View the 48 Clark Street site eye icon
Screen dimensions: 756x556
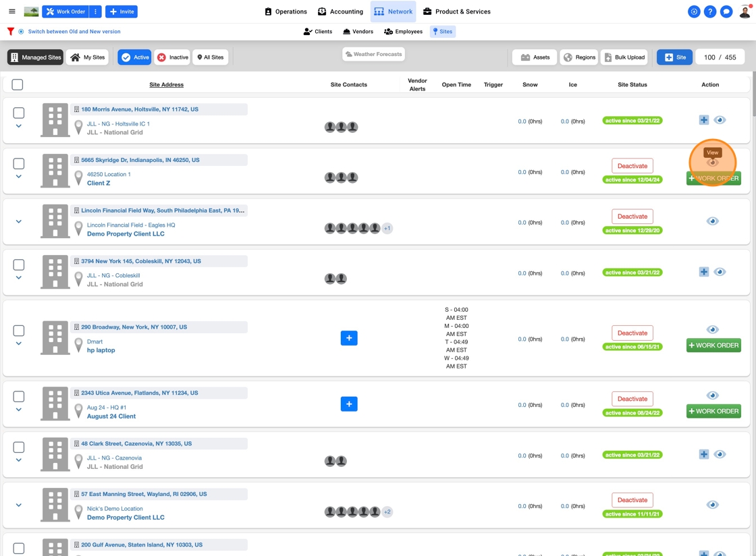(x=720, y=454)
